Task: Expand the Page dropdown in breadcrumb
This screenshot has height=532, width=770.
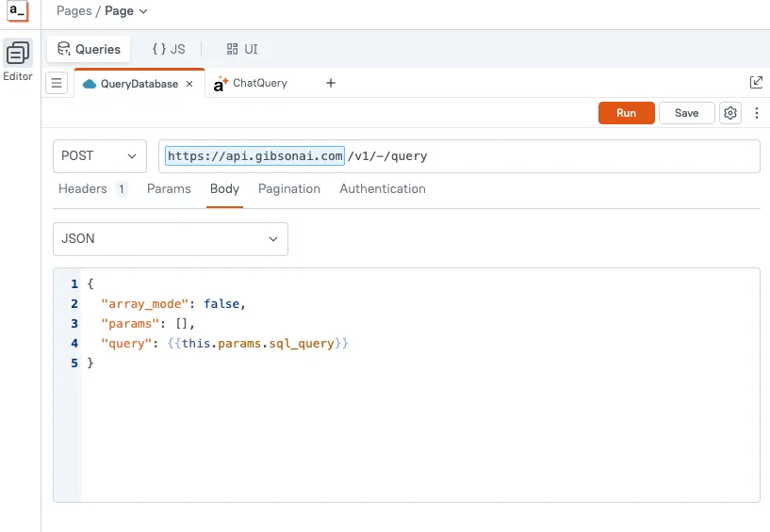Action: point(126,10)
